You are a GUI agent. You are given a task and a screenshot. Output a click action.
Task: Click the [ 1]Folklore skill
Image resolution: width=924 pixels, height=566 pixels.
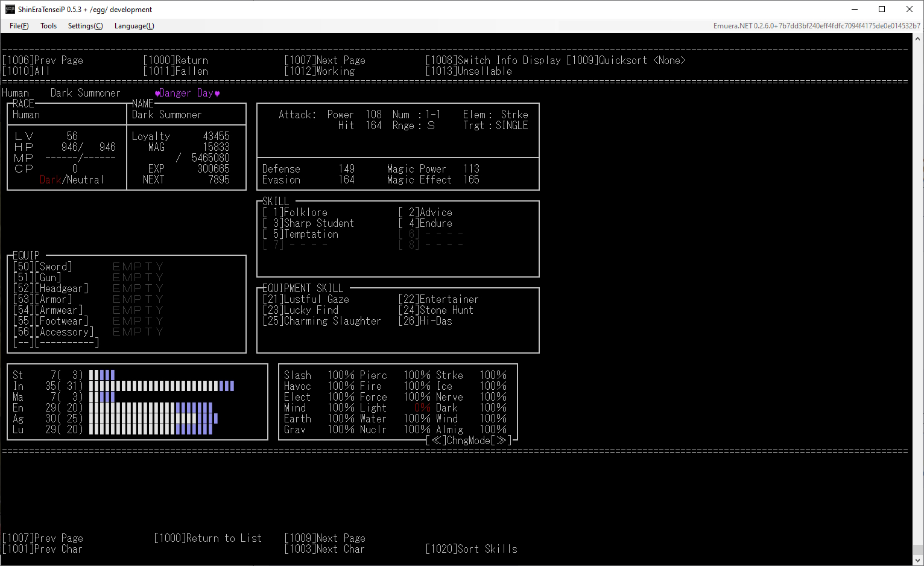point(296,212)
